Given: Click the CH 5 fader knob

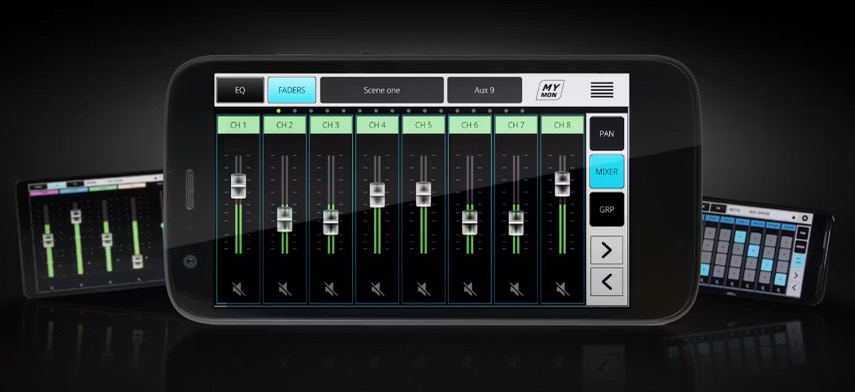Looking at the screenshot, I should click(423, 194).
